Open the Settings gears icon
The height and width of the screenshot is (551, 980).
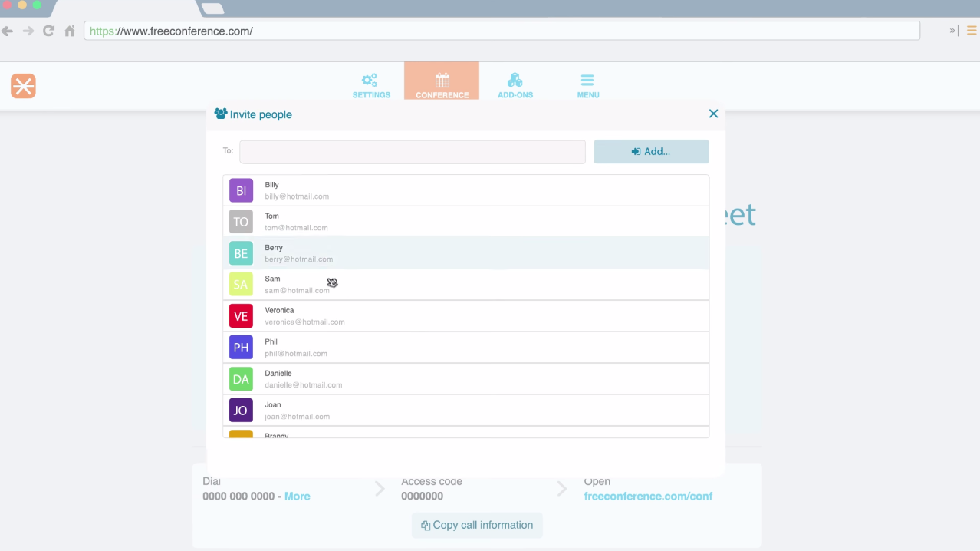(370, 81)
